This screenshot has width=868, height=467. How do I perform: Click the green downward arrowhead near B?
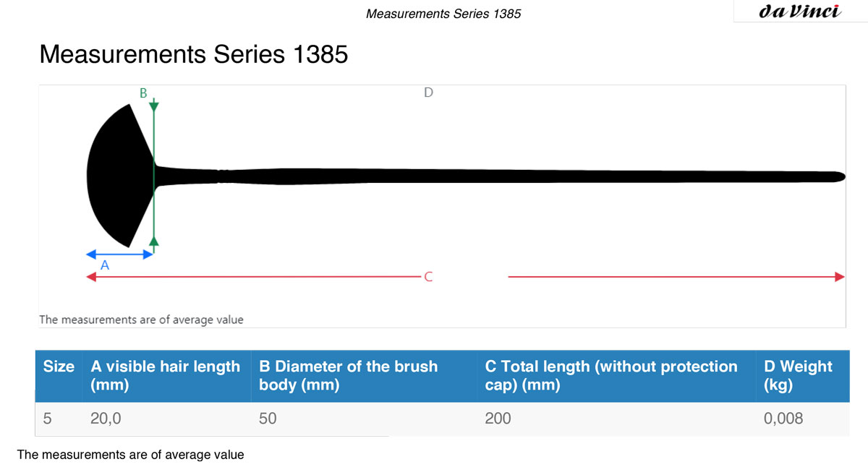154,107
